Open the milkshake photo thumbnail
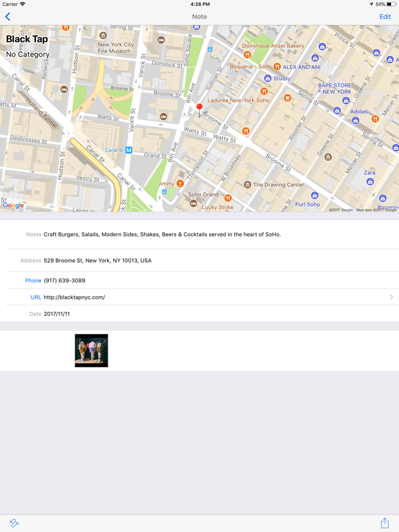This screenshot has width=399, height=532. (91, 351)
